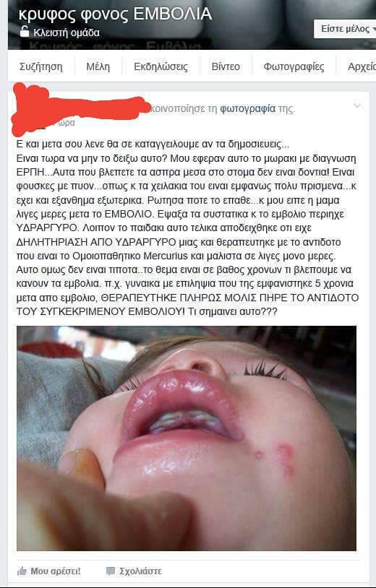Click the comment bubble icon
Screen dimensions: 376x588
click(111, 571)
